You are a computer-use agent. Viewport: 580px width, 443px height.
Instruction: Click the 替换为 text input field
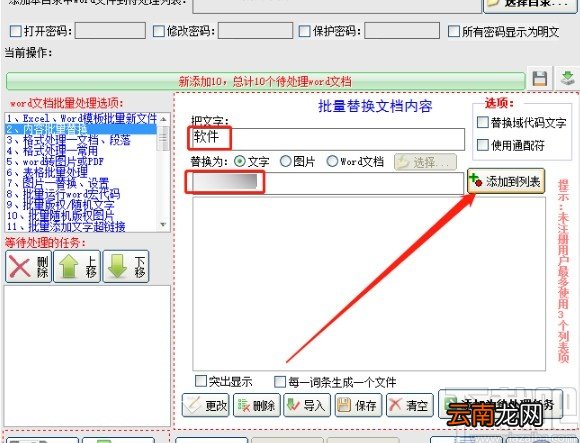point(328,183)
